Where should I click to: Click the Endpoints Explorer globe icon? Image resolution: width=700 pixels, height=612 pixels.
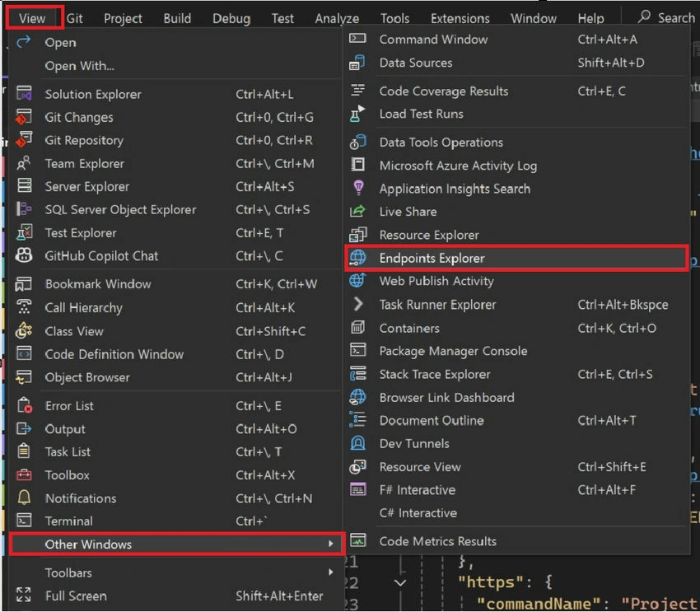pos(357,258)
